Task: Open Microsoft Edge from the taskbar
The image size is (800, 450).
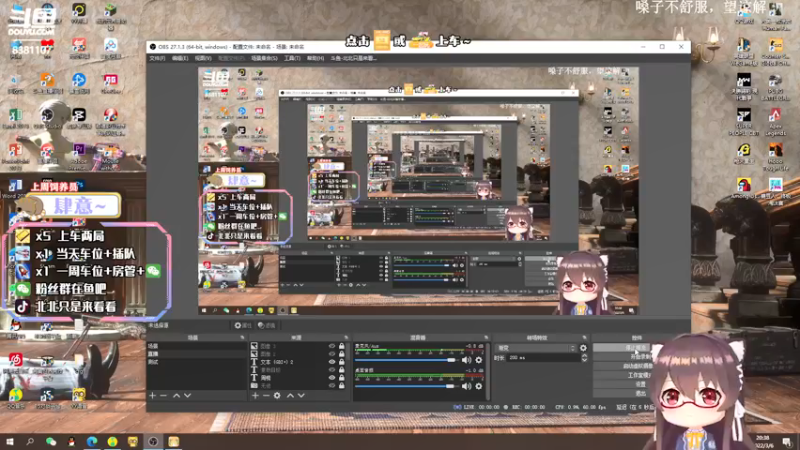Action: point(92,441)
